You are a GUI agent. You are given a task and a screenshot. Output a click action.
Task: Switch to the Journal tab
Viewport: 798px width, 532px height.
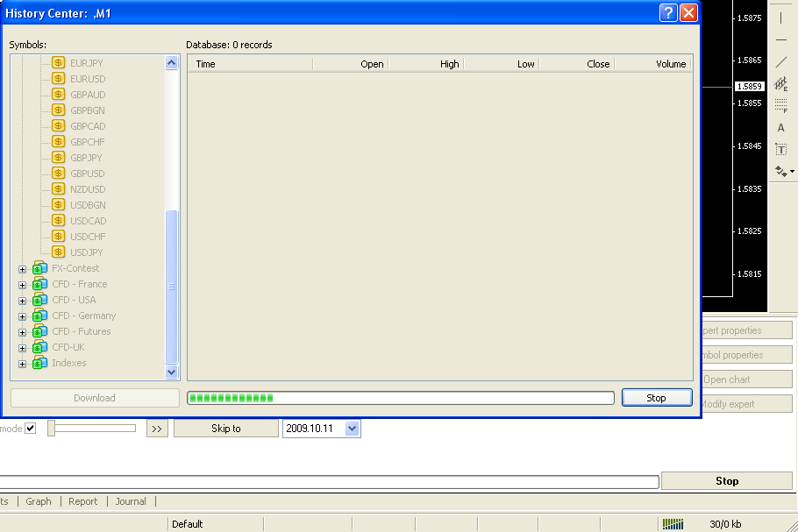131,501
